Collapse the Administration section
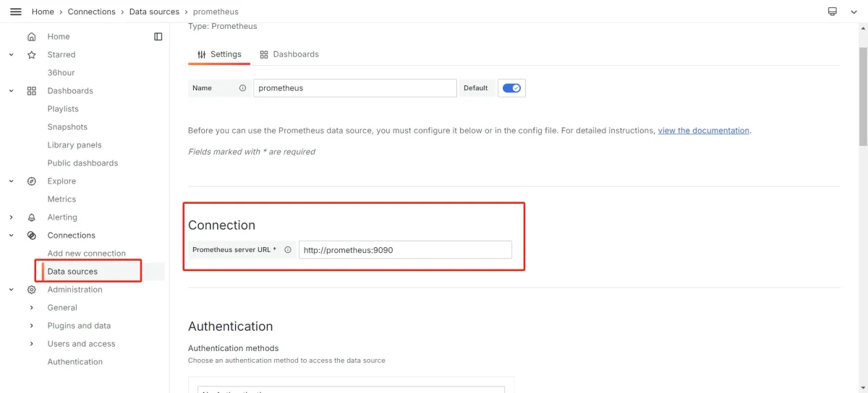868x393 pixels. (x=11, y=290)
